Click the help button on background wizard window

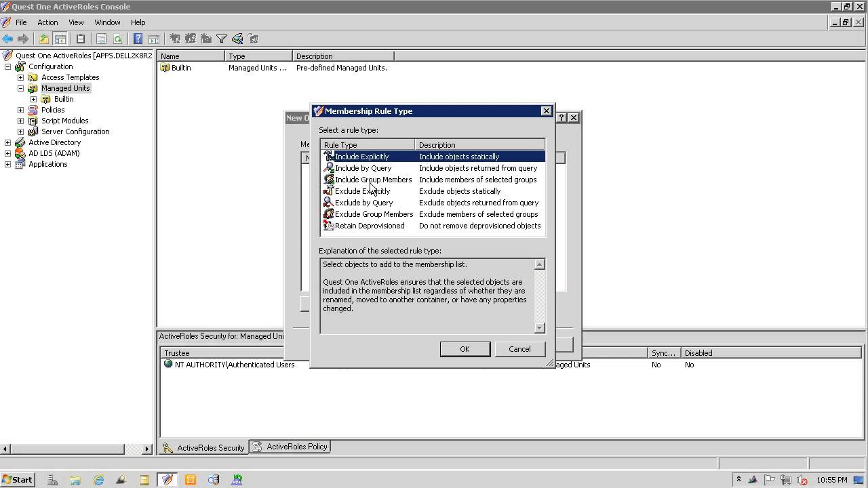(x=561, y=117)
